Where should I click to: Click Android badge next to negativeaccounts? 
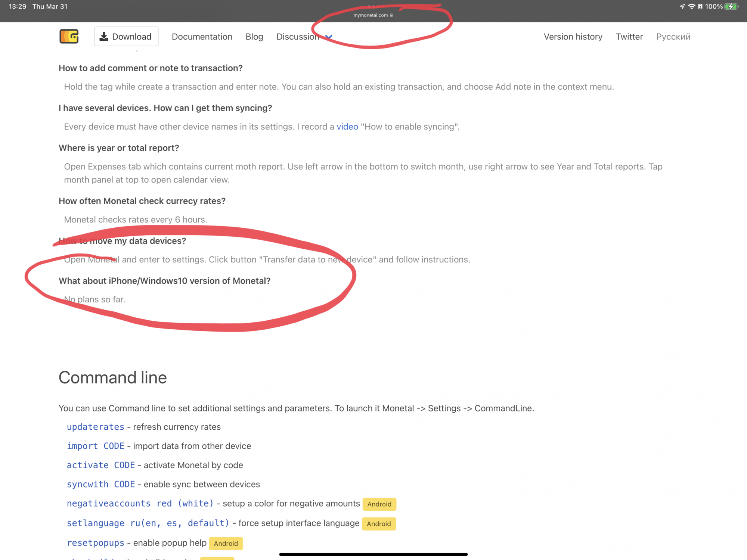[x=379, y=504]
